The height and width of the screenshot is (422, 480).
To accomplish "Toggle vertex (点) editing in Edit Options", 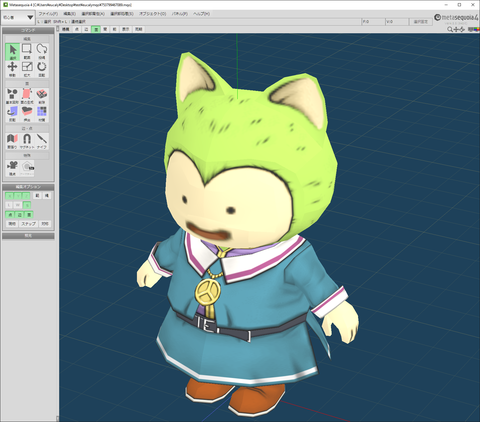I will click(10, 214).
